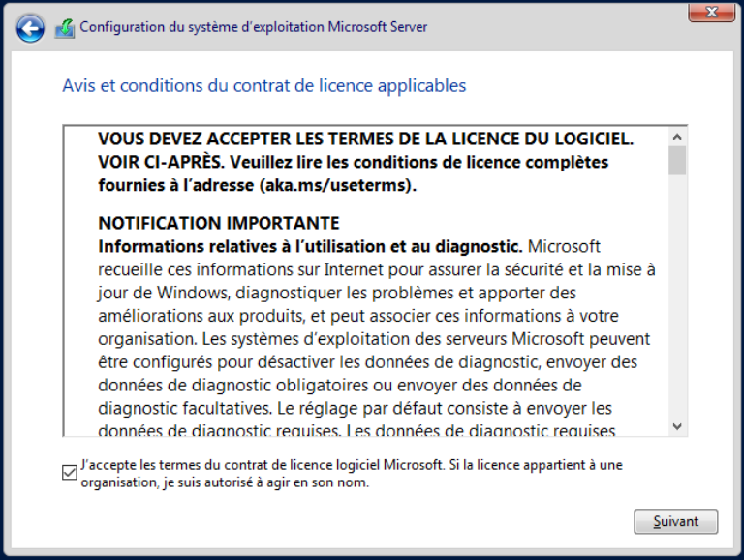
Task: Click the "VOUS DEVEZ ACCEPTER LES TERMES" line
Action: coord(365,140)
